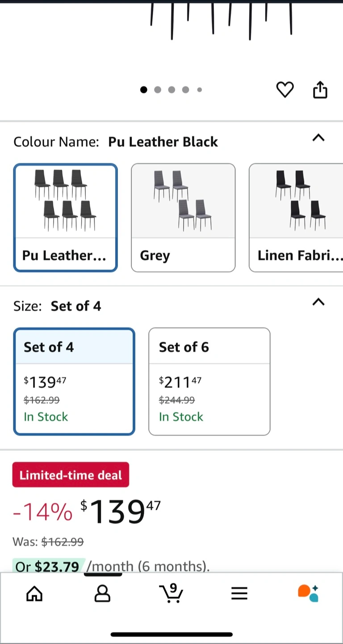Open the account profile icon
The width and height of the screenshot is (343, 644).
click(x=102, y=593)
